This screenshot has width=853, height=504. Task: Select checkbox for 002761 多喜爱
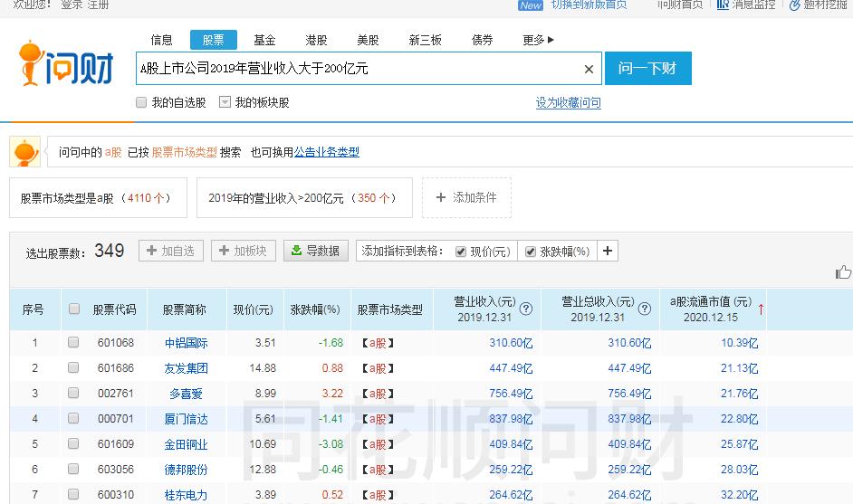coord(73,393)
